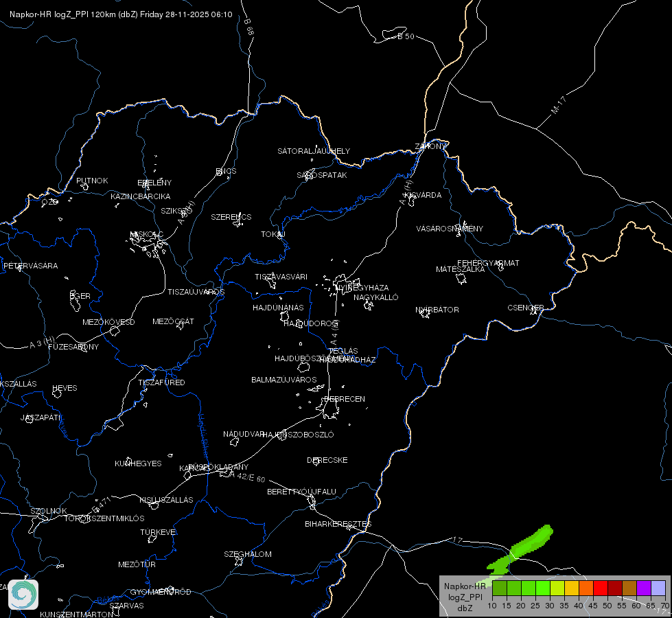
Task: Click the TISZAFÜRED label
Action: (x=161, y=382)
